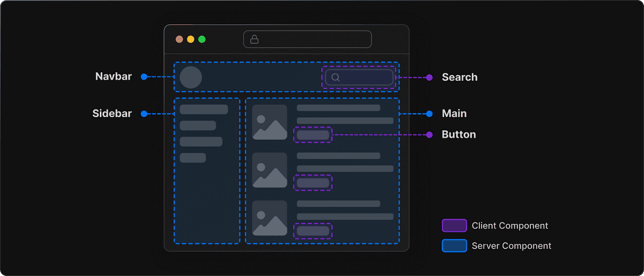Select the third sidebar menu item
Viewport: 644px width, 276px height.
[x=201, y=141]
